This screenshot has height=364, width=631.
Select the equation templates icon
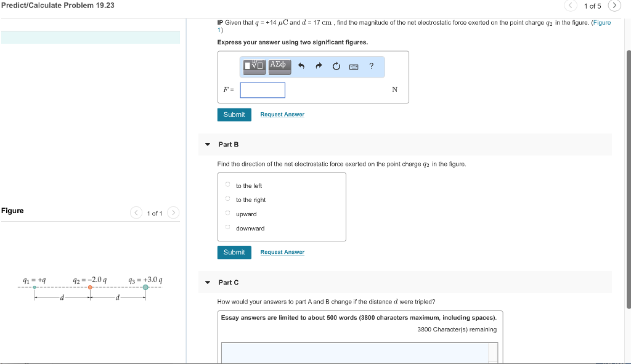click(x=254, y=67)
